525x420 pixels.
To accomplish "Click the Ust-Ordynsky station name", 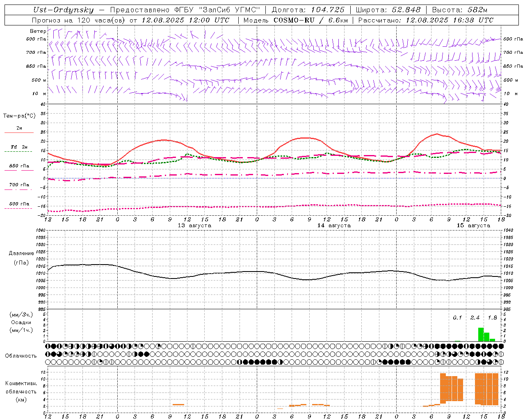I will 64,10.
